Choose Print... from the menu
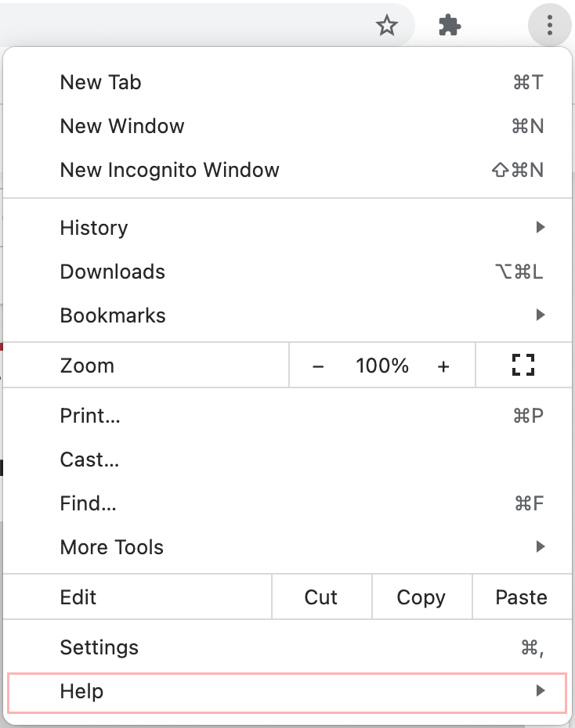This screenshot has width=575, height=728. [90, 416]
